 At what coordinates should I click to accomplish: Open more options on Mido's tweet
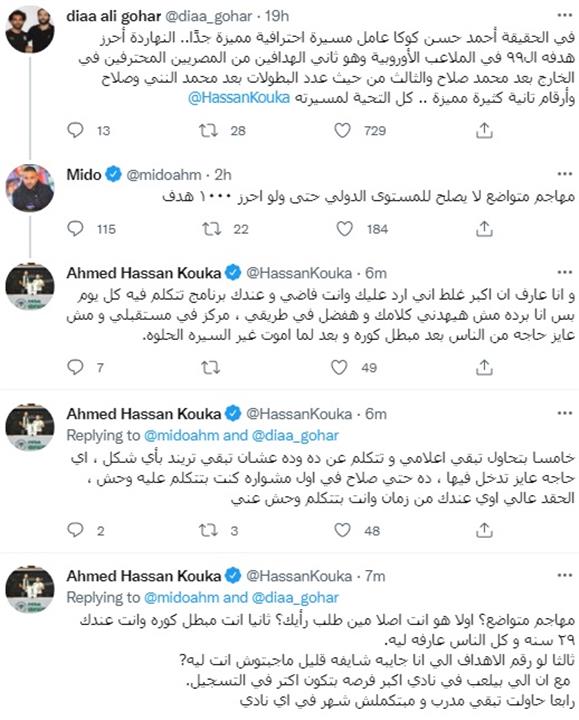pyautogui.click(x=564, y=174)
